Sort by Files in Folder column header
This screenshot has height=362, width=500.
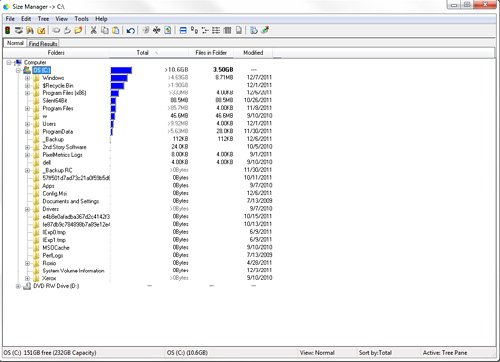(x=211, y=53)
